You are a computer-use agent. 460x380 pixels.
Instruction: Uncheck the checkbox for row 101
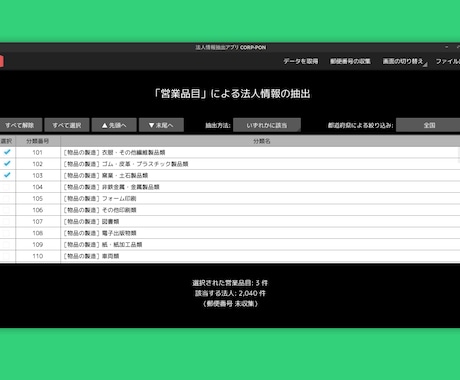tap(7, 152)
